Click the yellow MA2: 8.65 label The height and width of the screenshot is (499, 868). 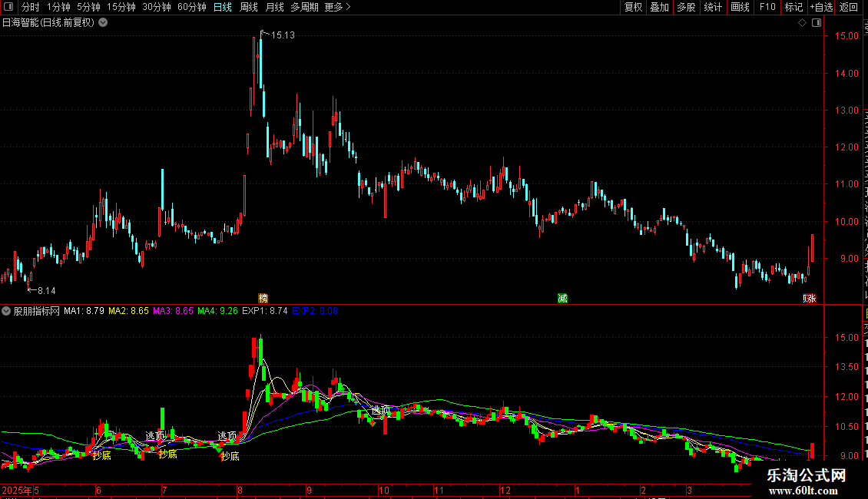point(128,311)
